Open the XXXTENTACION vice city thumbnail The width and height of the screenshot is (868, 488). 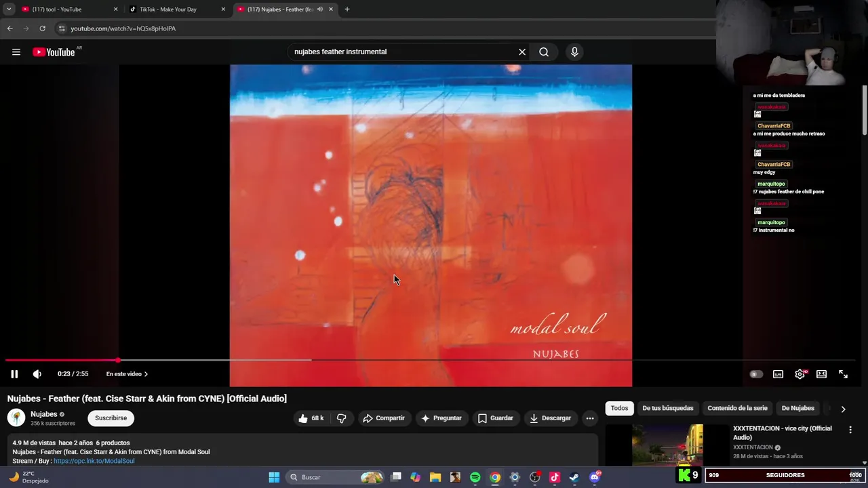tap(667, 445)
